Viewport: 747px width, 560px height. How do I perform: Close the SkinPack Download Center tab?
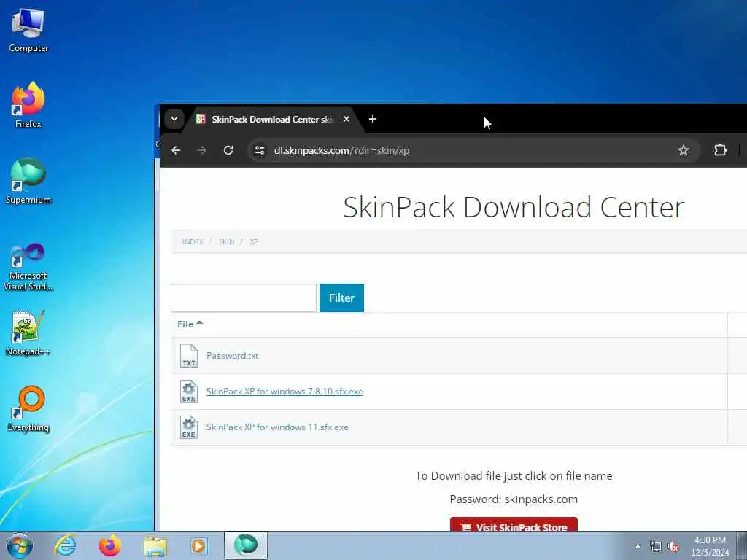tap(347, 119)
